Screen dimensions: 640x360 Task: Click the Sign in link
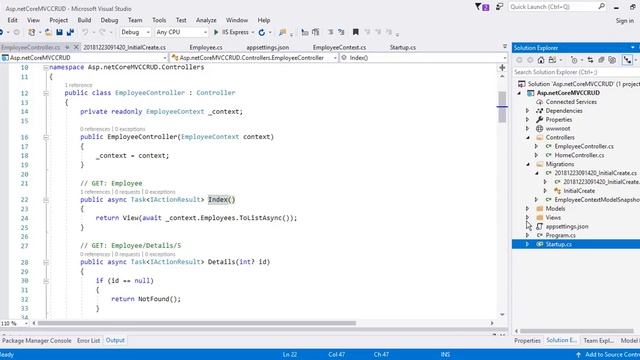[x=624, y=20]
